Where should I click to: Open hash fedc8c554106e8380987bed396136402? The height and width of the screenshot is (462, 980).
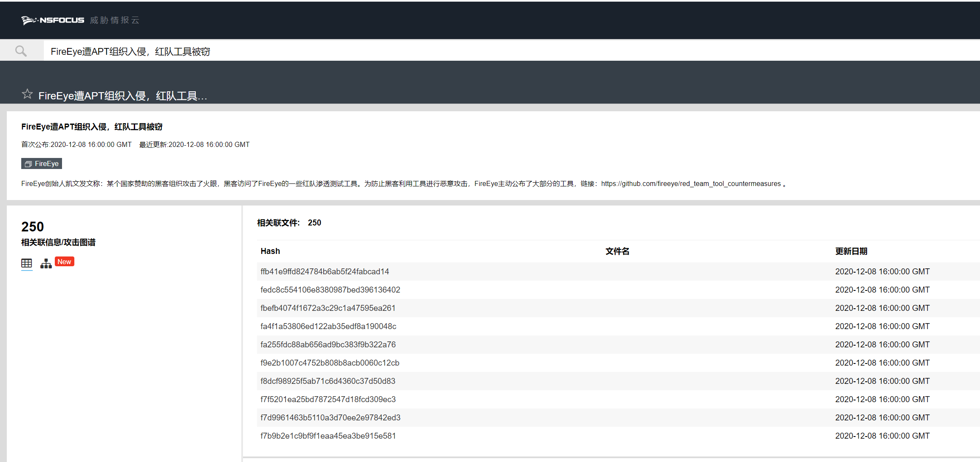coord(330,290)
